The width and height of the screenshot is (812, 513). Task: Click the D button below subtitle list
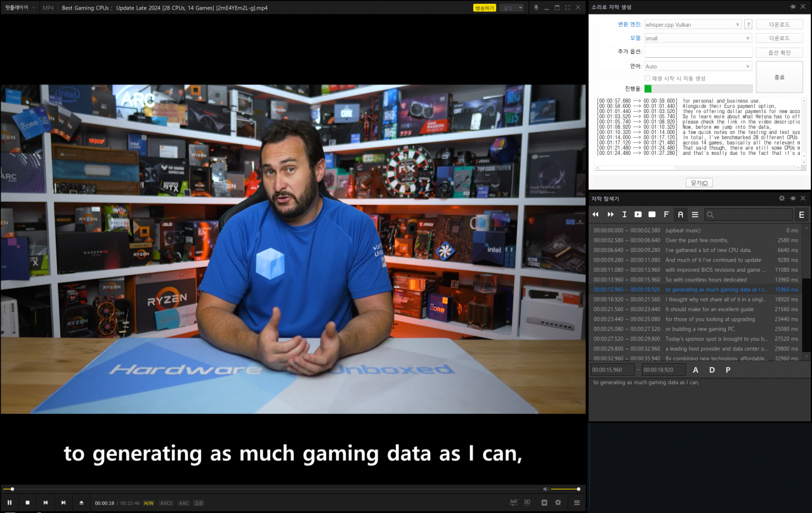[x=712, y=370]
